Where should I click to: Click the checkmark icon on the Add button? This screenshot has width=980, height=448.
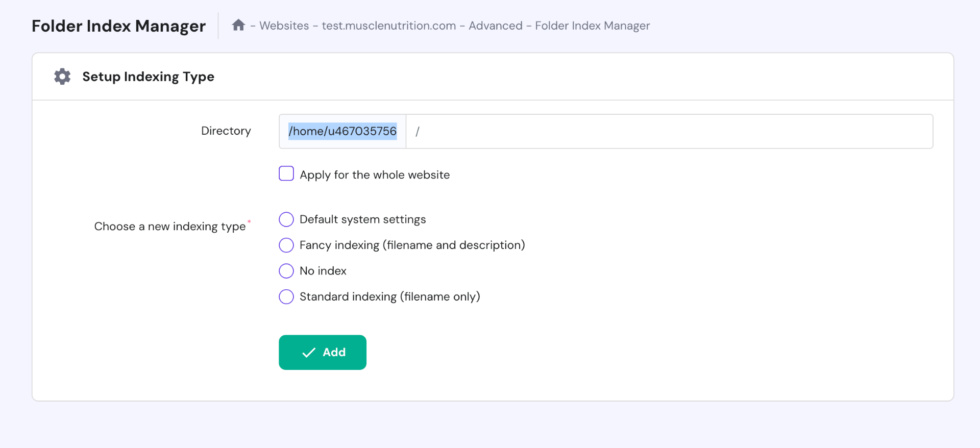point(309,353)
